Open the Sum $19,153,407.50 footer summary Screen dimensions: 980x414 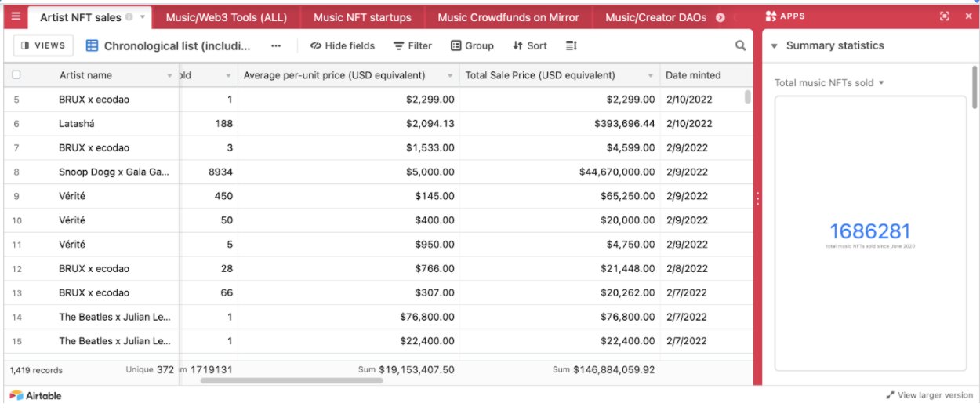(407, 369)
